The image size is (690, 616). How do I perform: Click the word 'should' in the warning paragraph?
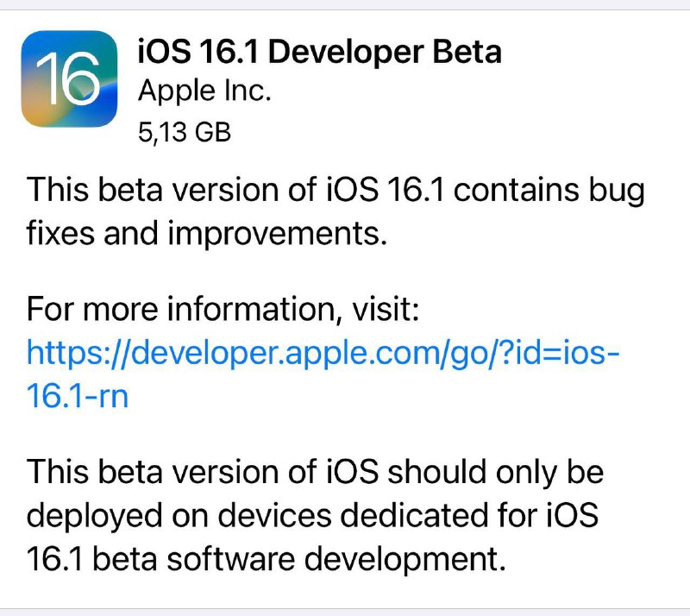(x=437, y=472)
